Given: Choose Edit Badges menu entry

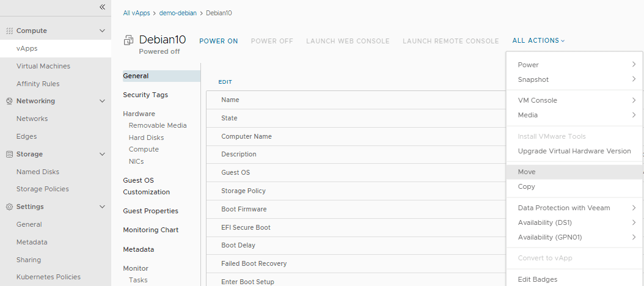Looking at the screenshot, I should (x=574, y=279).
